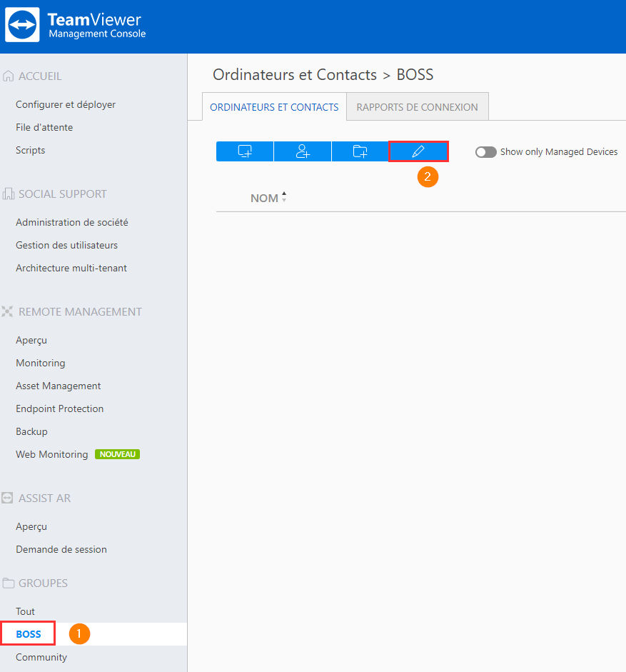This screenshot has width=626, height=672.
Task: Click the TeamViewer Management Console title text
Action: coord(97,25)
